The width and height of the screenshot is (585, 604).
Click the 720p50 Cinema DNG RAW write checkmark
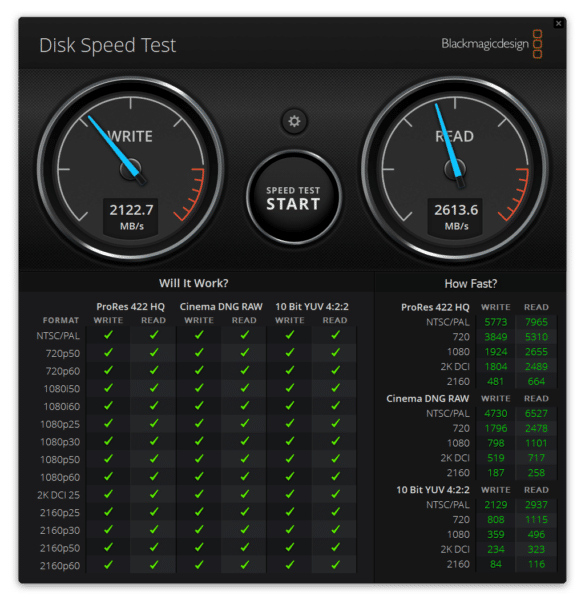coord(199,353)
